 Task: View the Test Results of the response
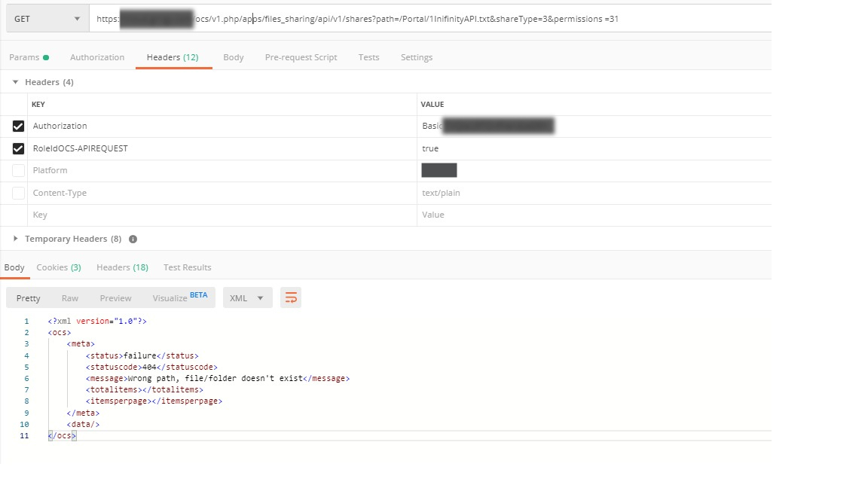coord(185,267)
